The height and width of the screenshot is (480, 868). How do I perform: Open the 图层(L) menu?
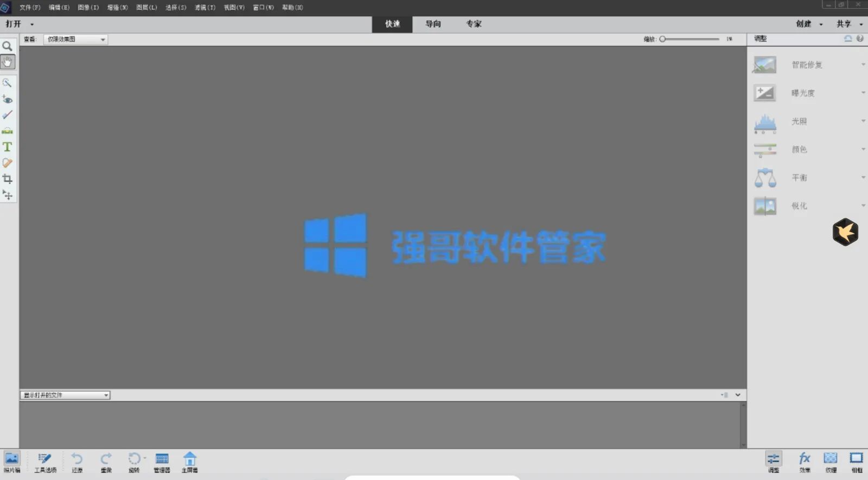click(146, 8)
